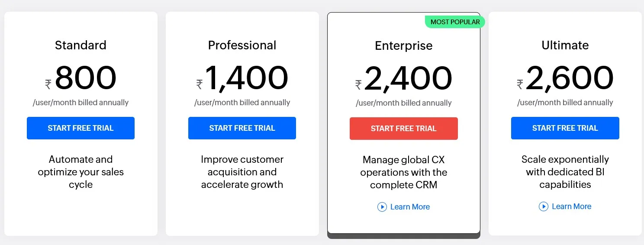The height and width of the screenshot is (245, 644).
Task: Click the rupee symbol beside the 2,600 price
Action: coord(520,84)
